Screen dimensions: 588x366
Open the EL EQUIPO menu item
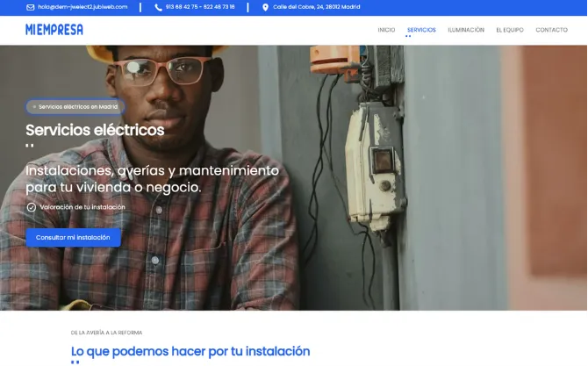click(x=510, y=30)
